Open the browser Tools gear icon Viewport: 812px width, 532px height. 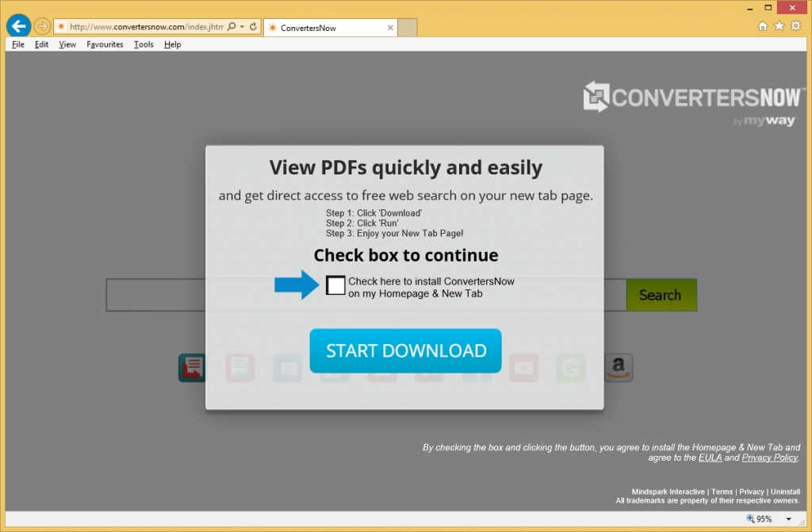point(795,26)
